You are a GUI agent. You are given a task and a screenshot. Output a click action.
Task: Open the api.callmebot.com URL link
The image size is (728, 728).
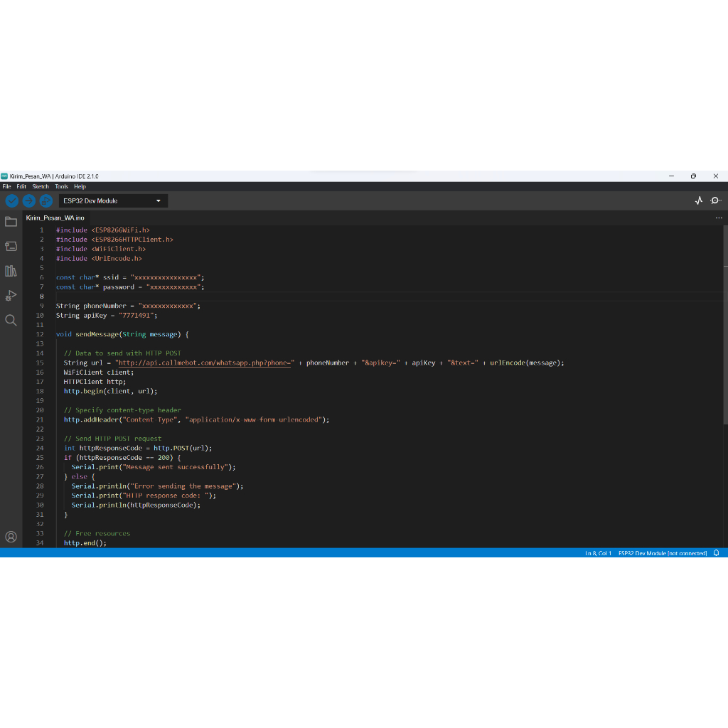(205, 363)
